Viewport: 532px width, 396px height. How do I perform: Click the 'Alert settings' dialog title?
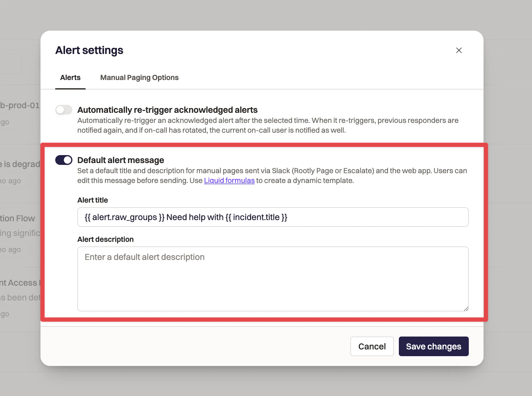pyautogui.click(x=89, y=50)
